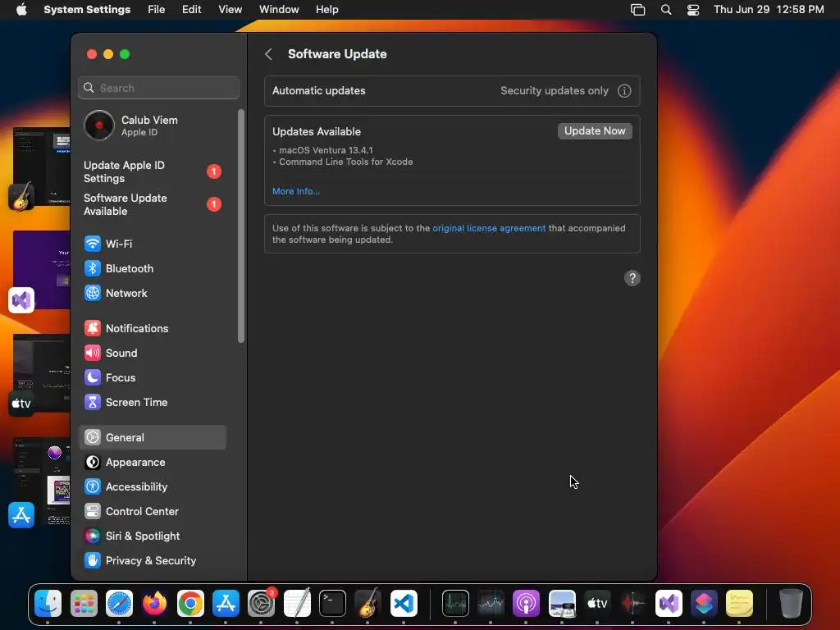This screenshot has width=840, height=630.
Task: Open Control Center from the menu bar
Action: pyautogui.click(x=692, y=10)
